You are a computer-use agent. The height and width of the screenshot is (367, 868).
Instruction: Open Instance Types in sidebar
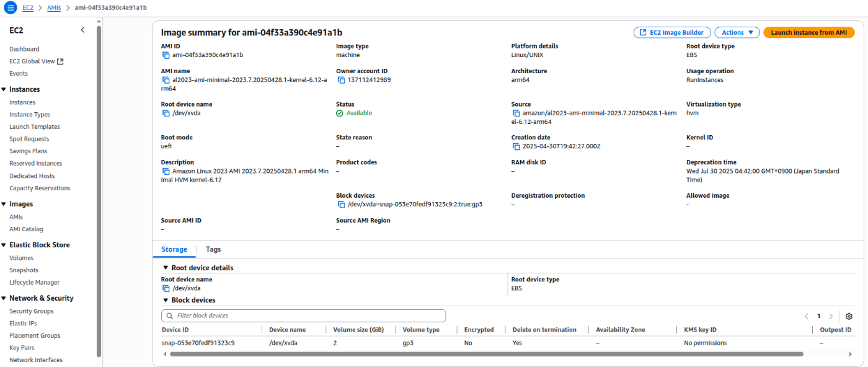[x=30, y=115]
